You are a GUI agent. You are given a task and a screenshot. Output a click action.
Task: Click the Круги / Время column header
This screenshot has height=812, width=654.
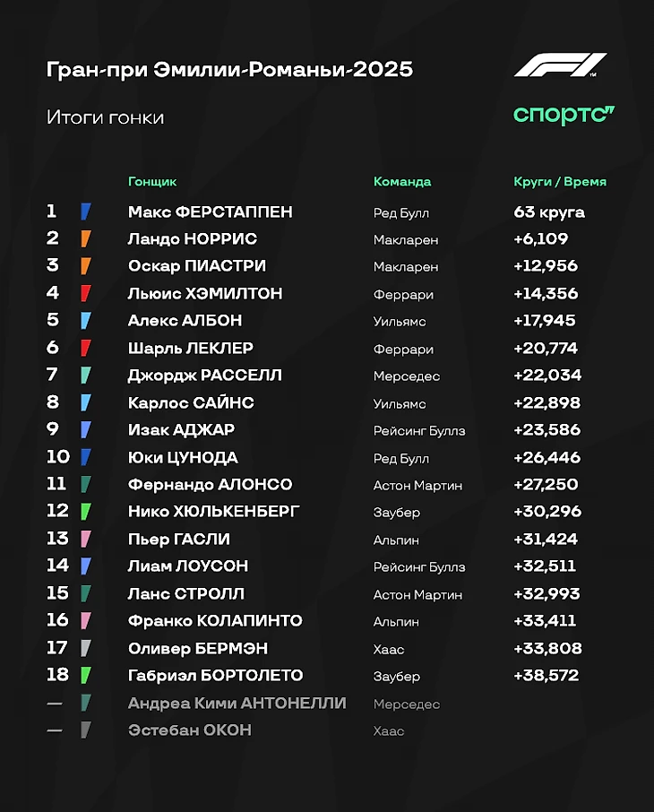click(560, 182)
